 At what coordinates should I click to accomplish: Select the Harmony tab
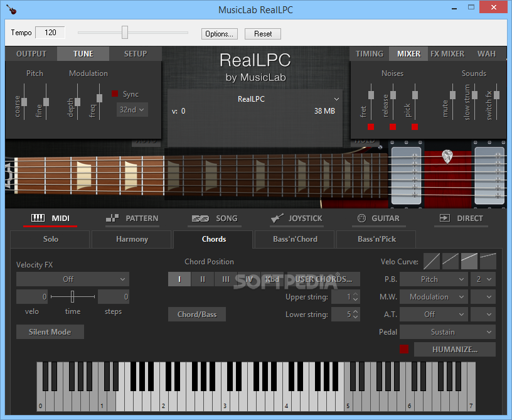[132, 239]
